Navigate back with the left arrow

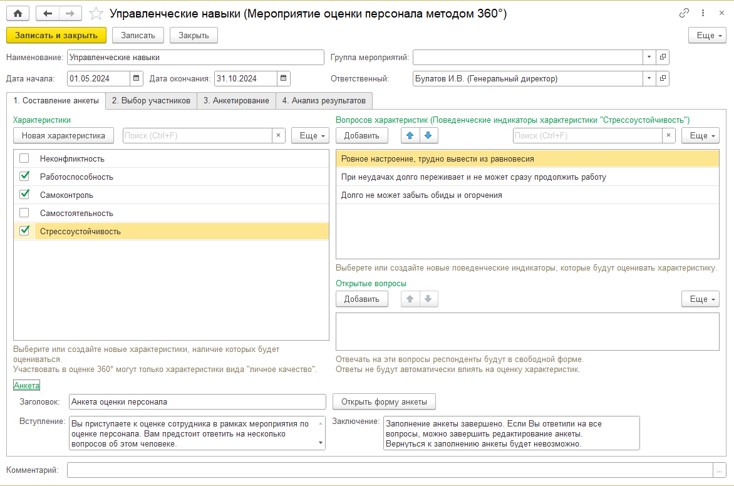click(47, 14)
